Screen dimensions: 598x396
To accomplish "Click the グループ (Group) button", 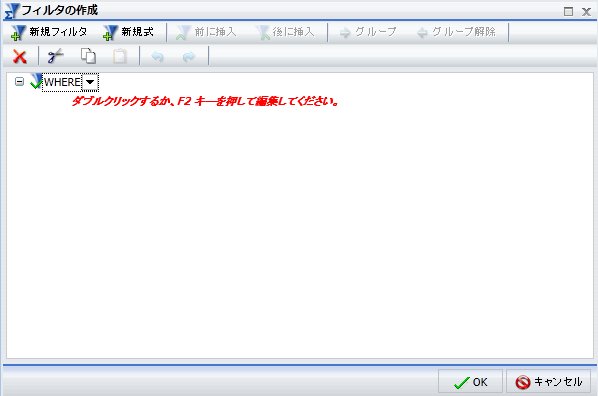I will (x=368, y=32).
